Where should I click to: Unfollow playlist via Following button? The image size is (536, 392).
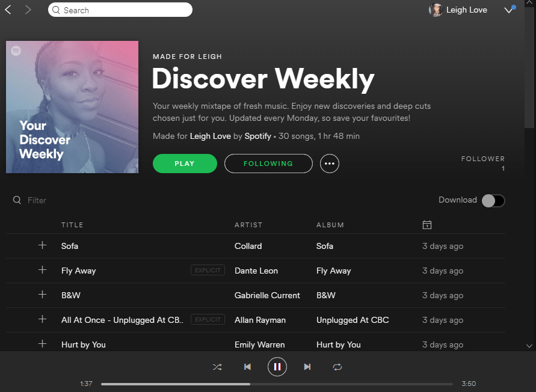(x=268, y=164)
